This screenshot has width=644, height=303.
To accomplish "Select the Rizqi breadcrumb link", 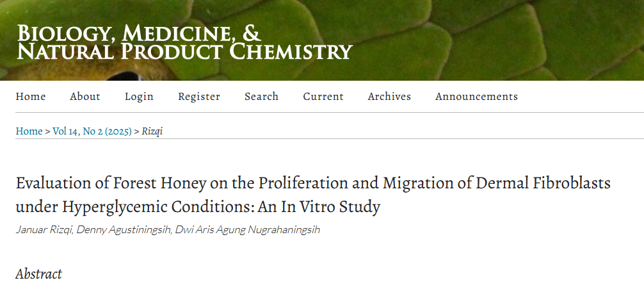I will 152,131.
